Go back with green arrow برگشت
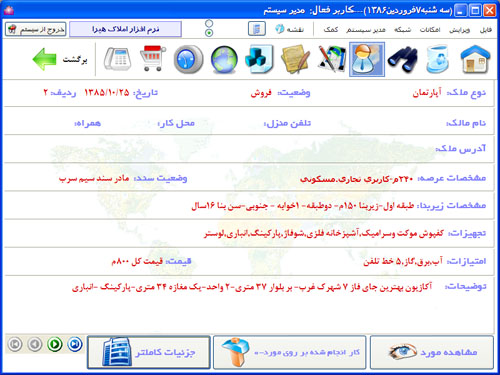 (x=60, y=60)
